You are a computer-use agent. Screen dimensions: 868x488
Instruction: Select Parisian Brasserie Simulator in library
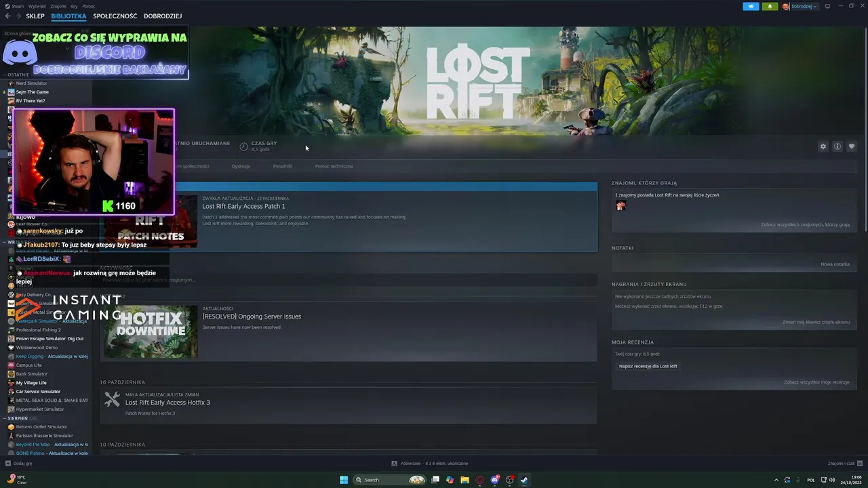[44, 436]
